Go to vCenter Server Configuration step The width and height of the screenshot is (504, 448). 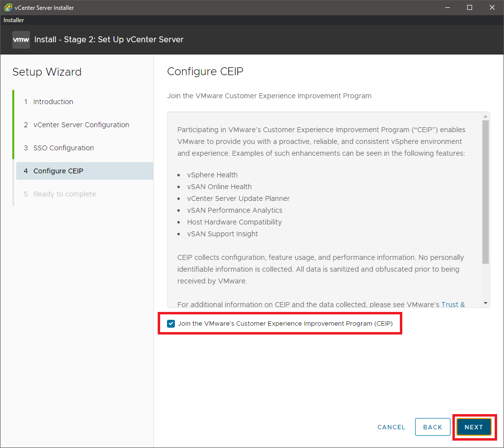pos(81,125)
